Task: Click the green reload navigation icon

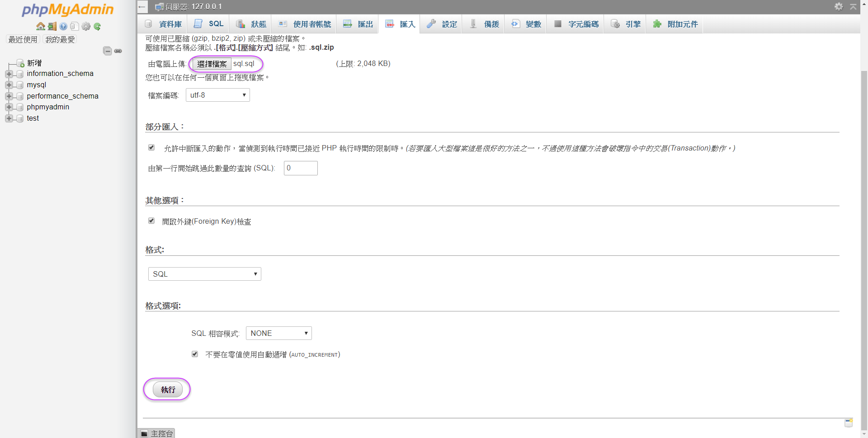Action: point(97,27)
